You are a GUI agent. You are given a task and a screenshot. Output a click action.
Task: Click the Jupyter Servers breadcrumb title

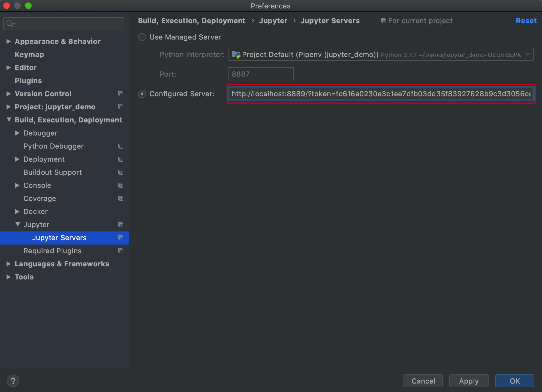tap(330, 21)
